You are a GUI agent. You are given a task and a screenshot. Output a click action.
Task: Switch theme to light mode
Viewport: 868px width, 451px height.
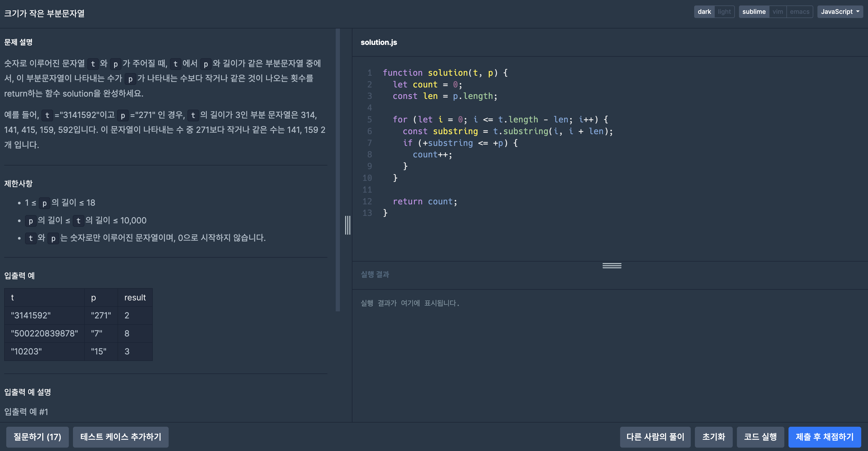[x=724, y=12]
